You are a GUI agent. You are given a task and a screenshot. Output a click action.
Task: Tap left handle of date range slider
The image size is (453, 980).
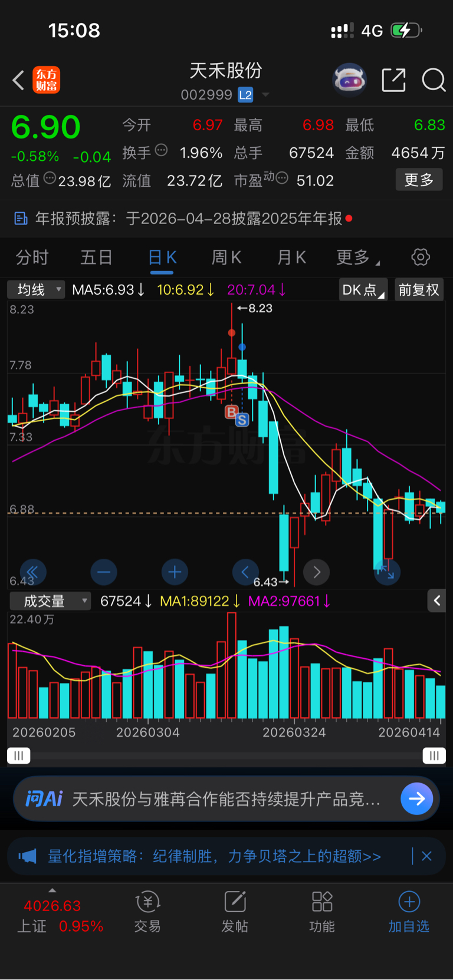click(18, 755)
